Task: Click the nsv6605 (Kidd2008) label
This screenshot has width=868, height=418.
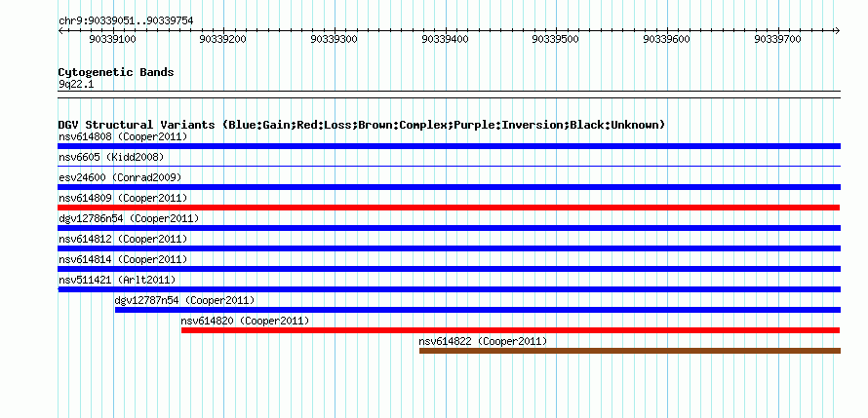Action: [111, 157]
